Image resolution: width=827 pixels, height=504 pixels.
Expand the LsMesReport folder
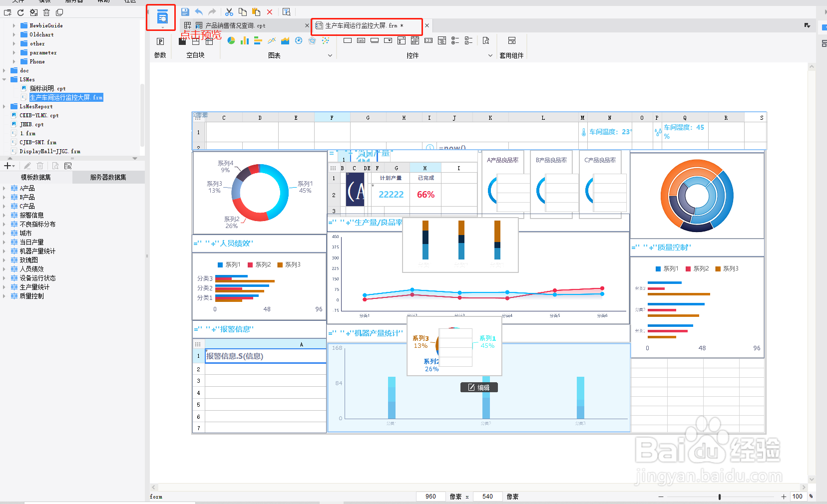[x=4, y=106]
